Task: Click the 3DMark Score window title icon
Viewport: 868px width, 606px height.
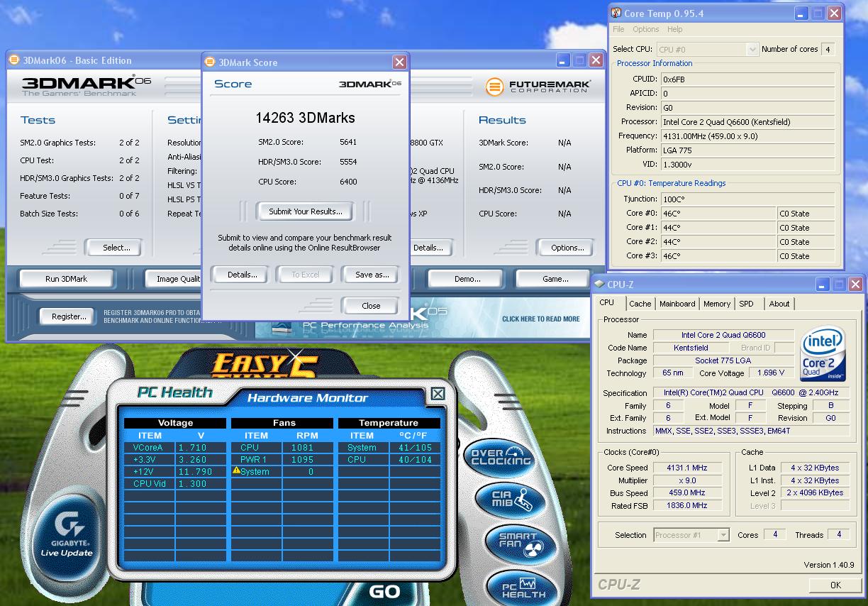Action: click(x=211, y=62)
